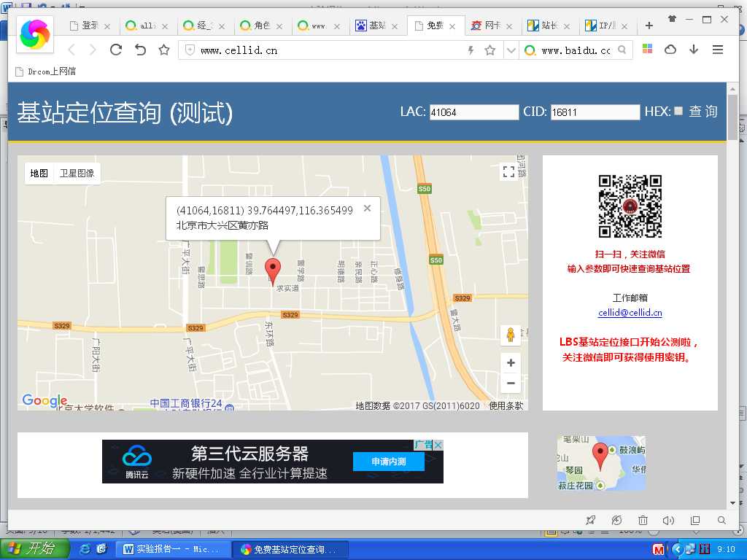
Task: Zoom in the map with plus
Action: (x=511, y=363)
